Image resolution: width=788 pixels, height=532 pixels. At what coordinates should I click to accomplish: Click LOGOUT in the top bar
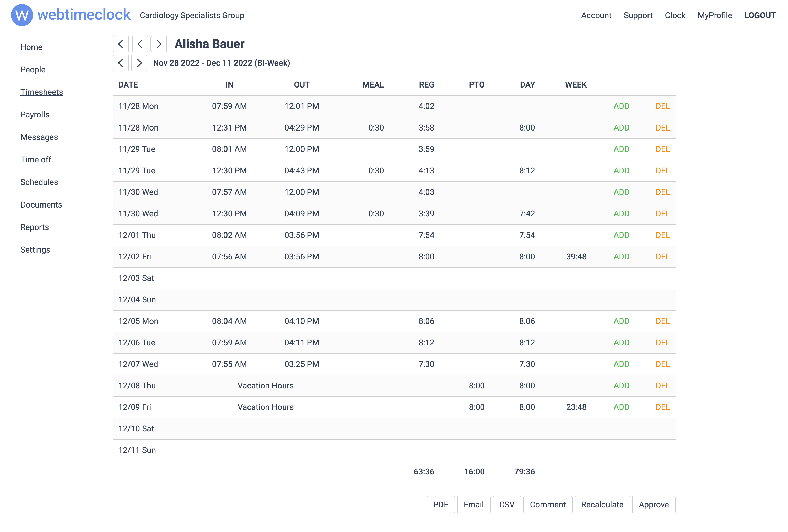point(760,15)
